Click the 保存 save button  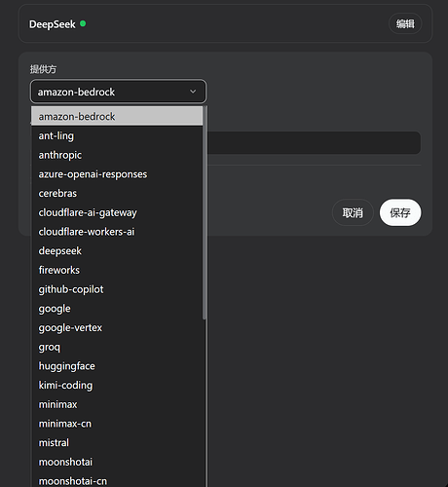coord(400,212)
